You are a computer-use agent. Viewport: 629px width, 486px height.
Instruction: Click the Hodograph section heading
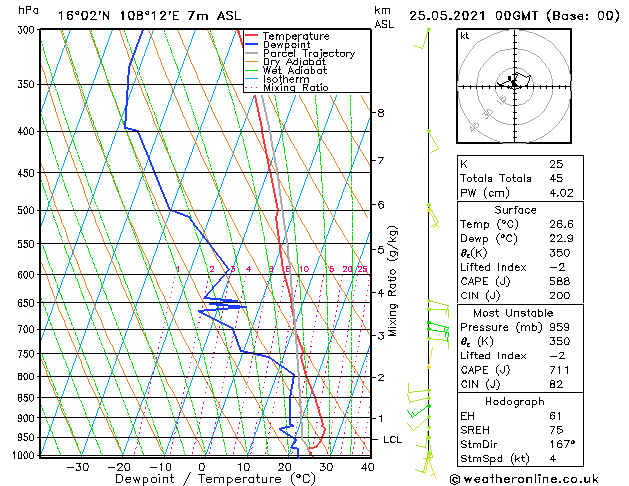pyautogui.click(x=515, y=402)
